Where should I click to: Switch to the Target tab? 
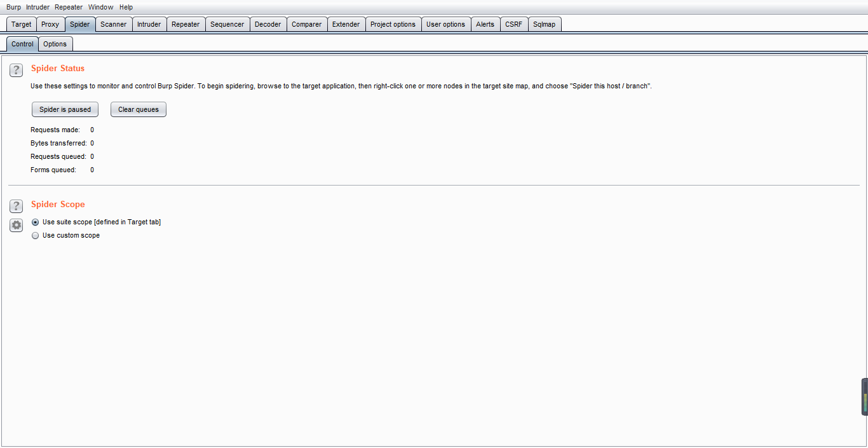point(21,24)
